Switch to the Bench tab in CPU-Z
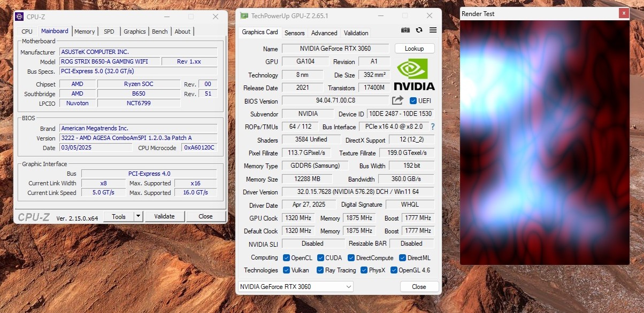644x313 pixels. (160, 32)
